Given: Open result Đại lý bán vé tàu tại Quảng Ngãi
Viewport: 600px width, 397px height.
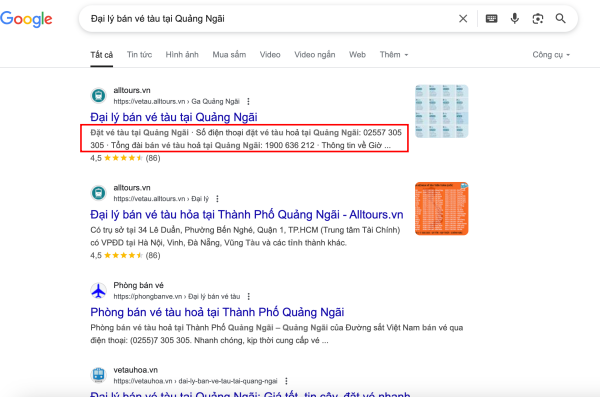Looking at the screenshot, I should click(174, 117).
